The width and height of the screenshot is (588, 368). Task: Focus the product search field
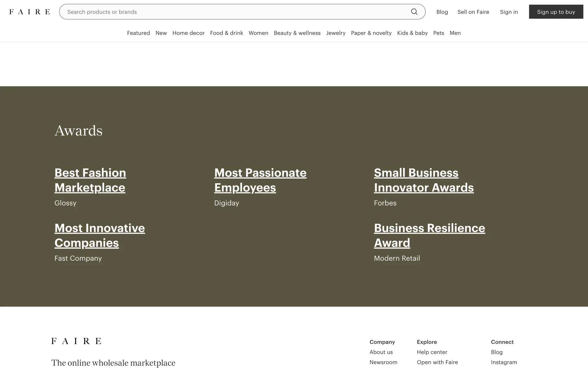236,12
